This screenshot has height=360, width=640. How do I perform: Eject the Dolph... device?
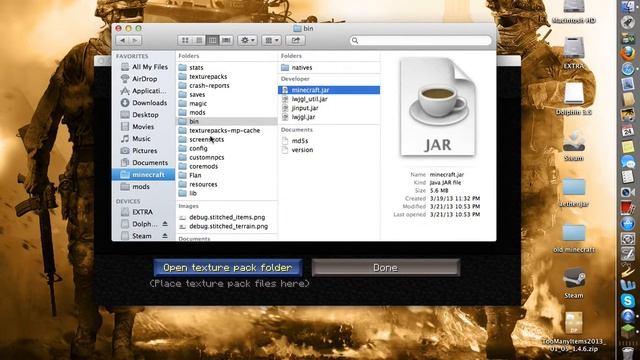tap(165, 224)
